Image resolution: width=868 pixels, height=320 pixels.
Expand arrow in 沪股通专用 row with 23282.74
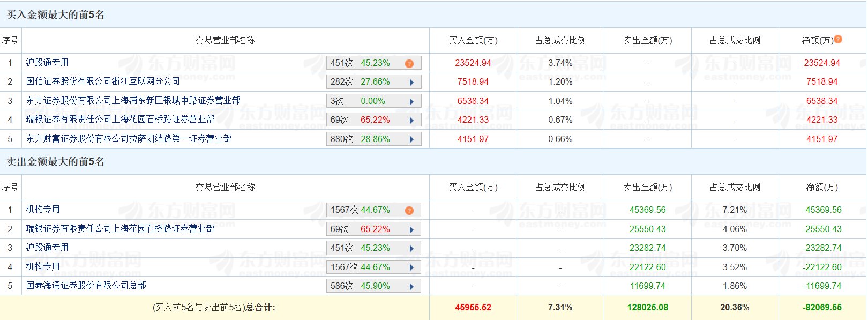click(x=411, y=248)
